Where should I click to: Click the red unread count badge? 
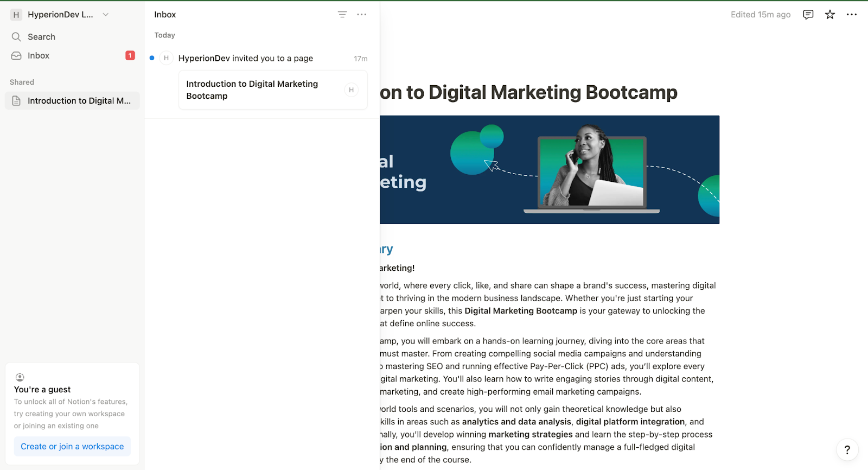[x=130, y=55]
